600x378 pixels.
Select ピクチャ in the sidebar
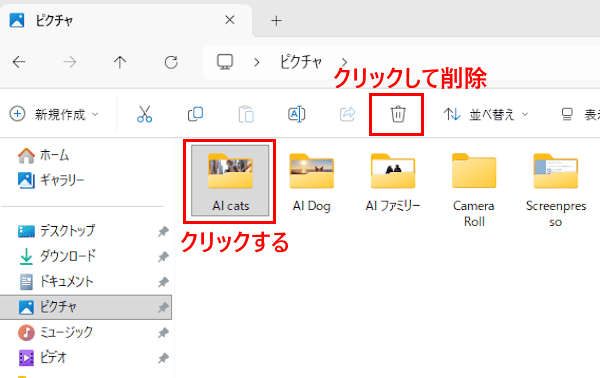[86, 307]
